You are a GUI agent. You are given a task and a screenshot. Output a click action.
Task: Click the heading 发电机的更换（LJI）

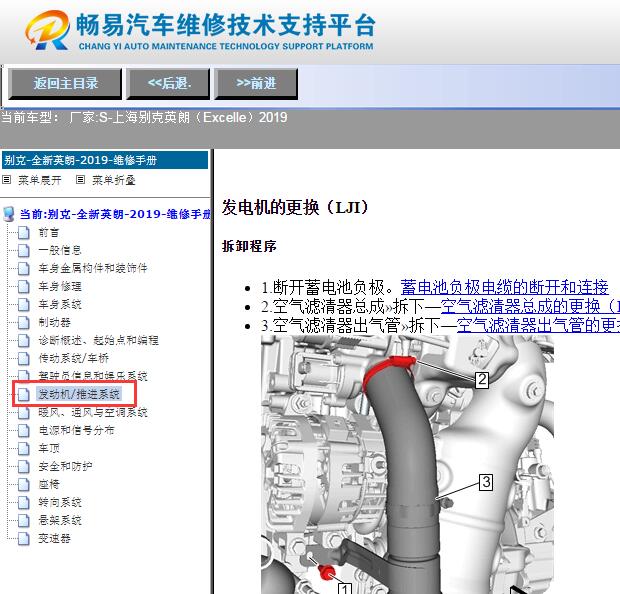295,208
